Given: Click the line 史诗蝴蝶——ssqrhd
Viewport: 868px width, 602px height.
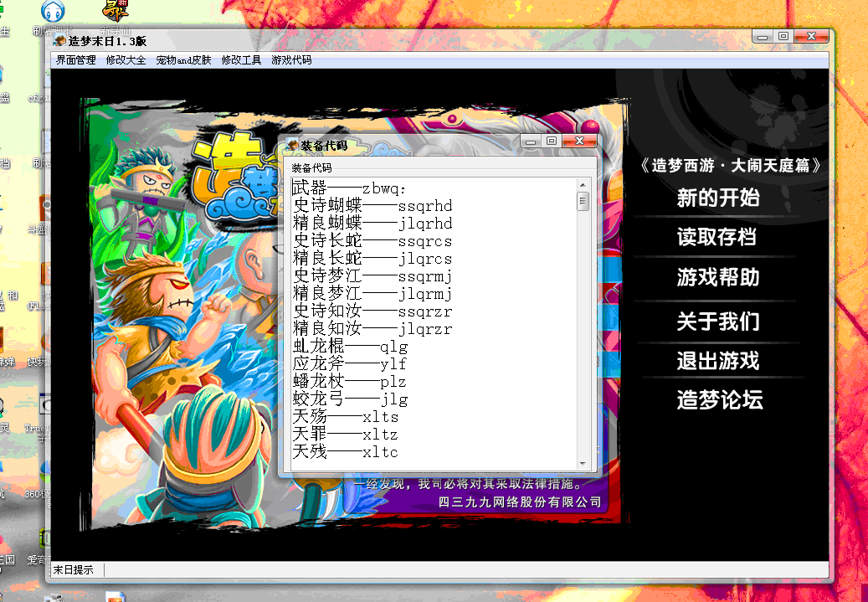Looking at the screenshot, I should pos(372,206).
